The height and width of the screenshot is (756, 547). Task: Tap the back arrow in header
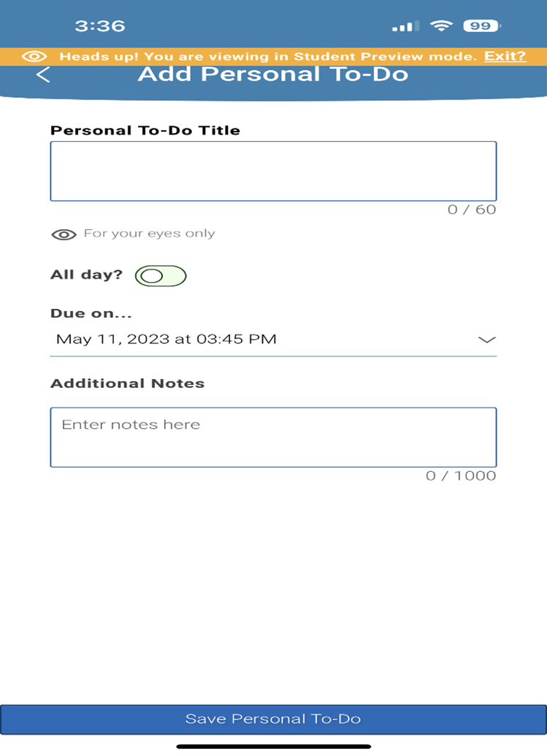click(x=43, y=75)
